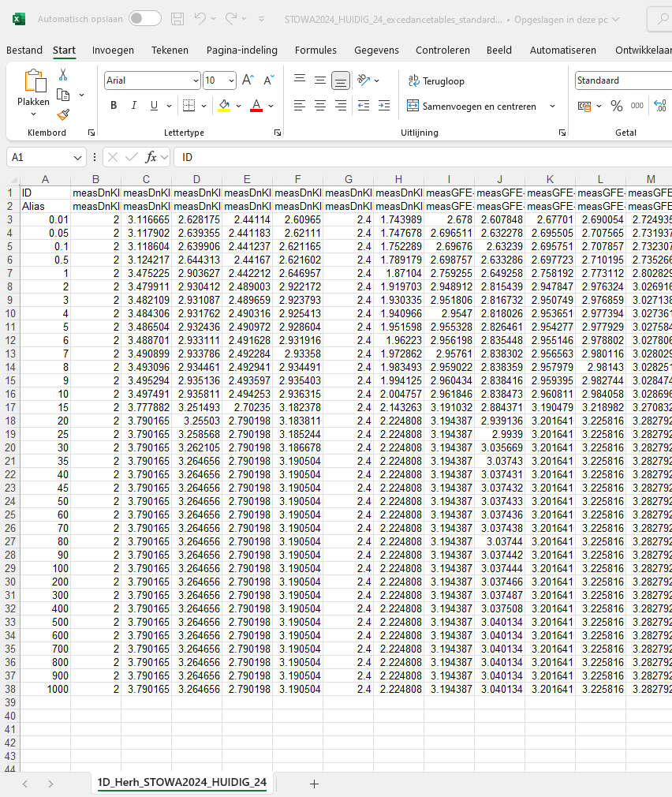The width and height of the screenshot is (672, 797).
Task: Click the Save (diskette) icon
Action: 177,19
